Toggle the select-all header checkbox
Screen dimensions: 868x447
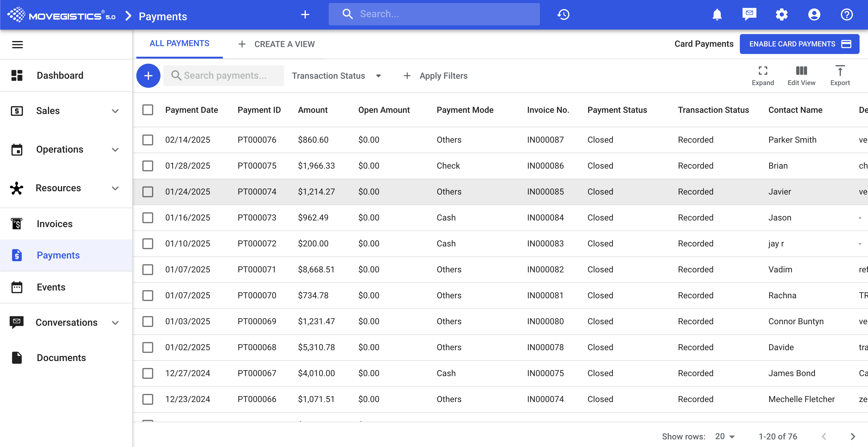[x=147, y=110]
